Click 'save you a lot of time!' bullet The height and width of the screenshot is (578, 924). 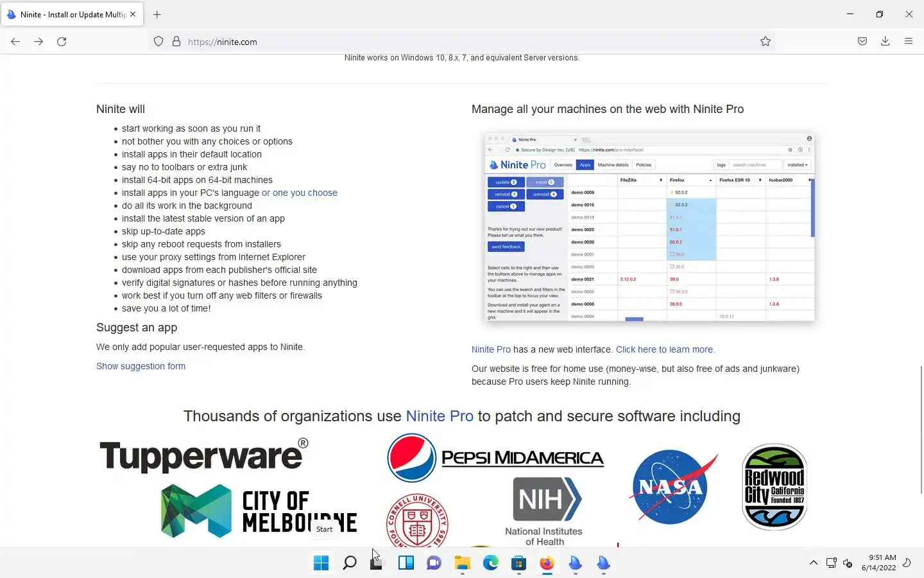click(x=166, y=308)
